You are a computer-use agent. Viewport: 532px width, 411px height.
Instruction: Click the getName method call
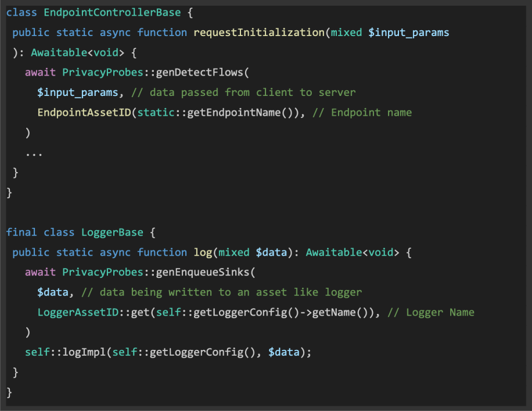point(334,312)
